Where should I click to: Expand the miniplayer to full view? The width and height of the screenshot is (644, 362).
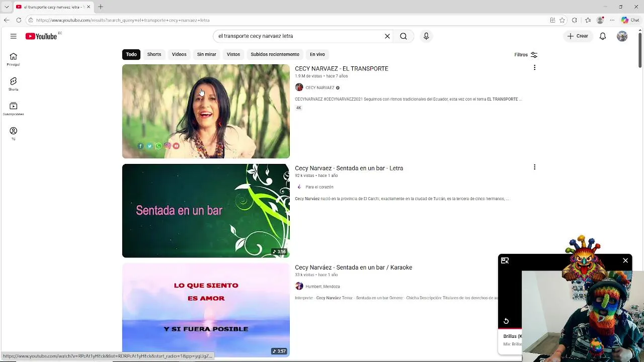click(x=505, y=260)
